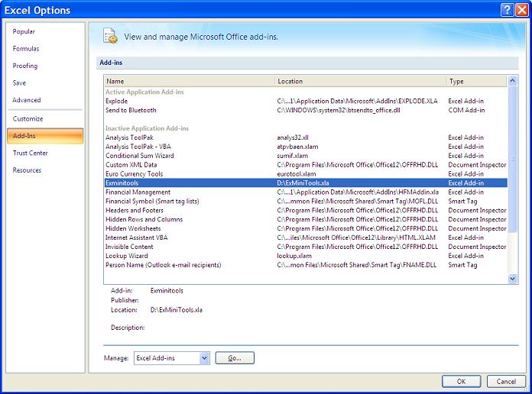This screenshot has height=394, width=532.
Task: Open the Advanced options category
Action: (27, 100)
